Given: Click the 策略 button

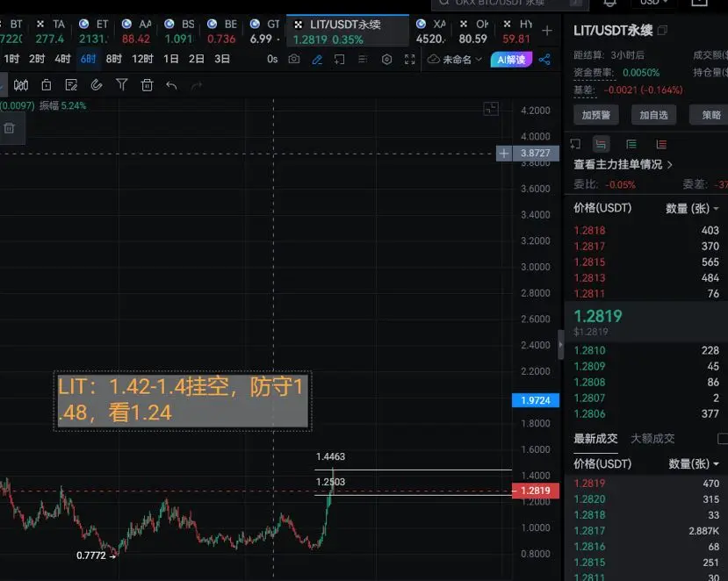Looking at the screenshot, I should pyautogui.click(x=710, y=115).
